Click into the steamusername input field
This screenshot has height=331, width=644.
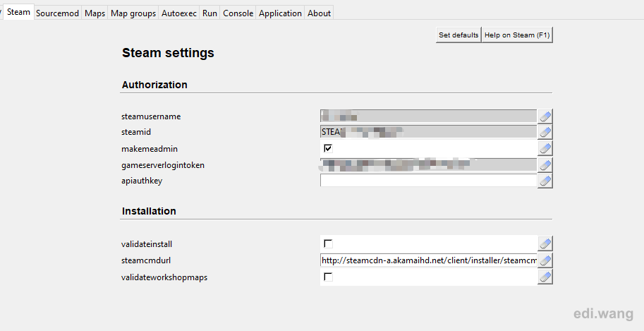[x=428, y=116]
